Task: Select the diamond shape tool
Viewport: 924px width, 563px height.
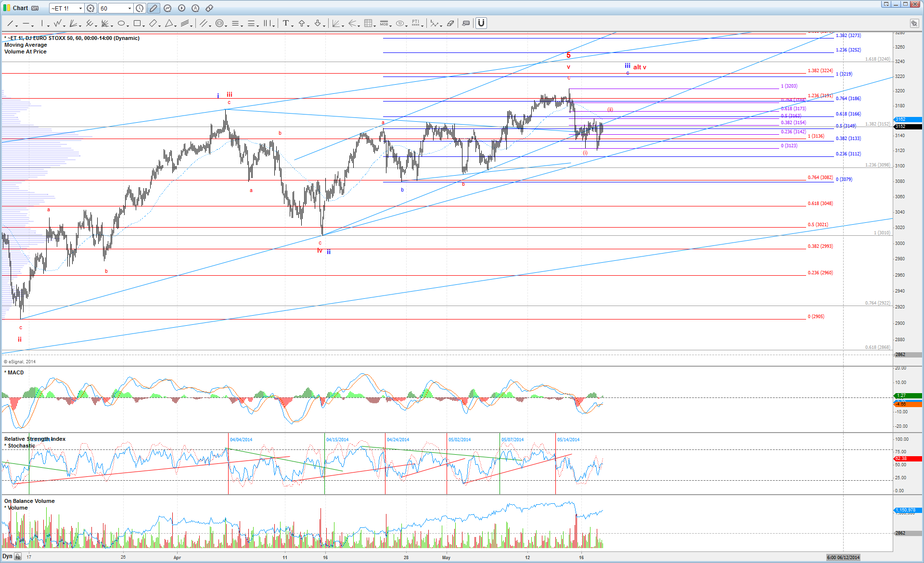Action: click(x=153, y=23)
